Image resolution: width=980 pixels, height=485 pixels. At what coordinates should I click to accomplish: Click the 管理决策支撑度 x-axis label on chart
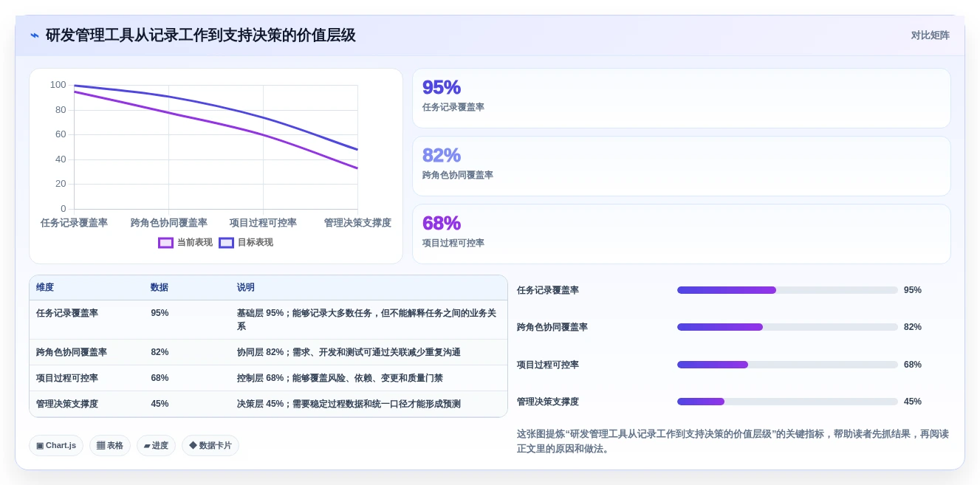click(357, 223)
